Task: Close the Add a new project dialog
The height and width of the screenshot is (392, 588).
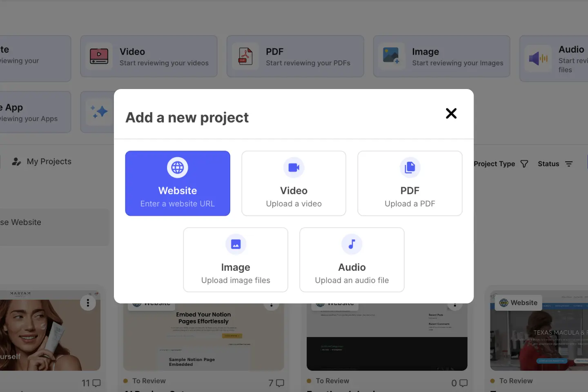Action: [x=451, y=114]
